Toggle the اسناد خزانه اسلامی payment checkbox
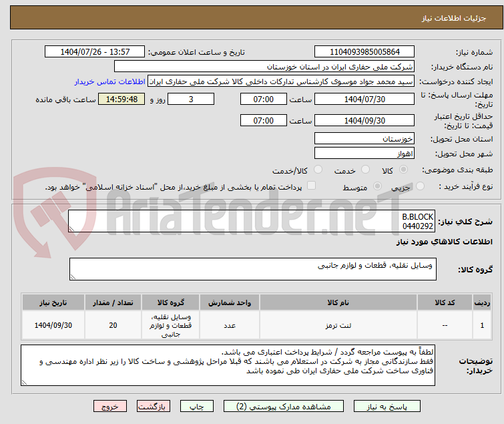This screenshot has width=504, height=424. 311,186
